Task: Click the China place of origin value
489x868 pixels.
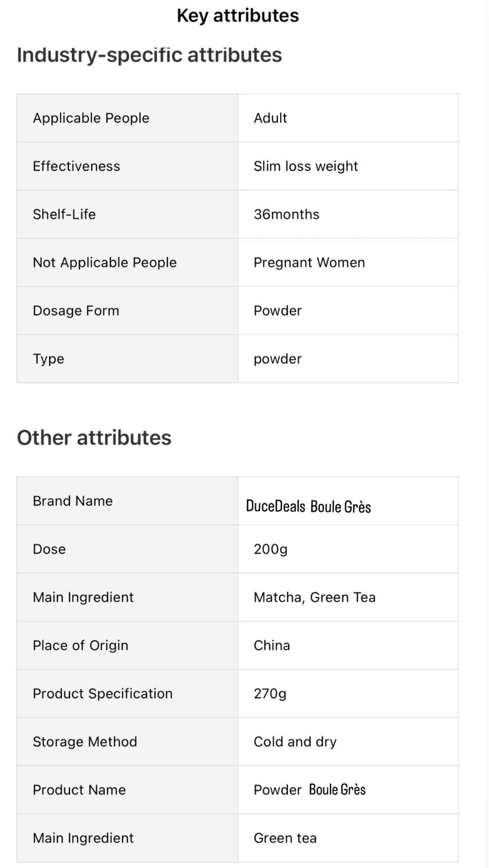Action: pyautogui.click(x=272, y=646)
